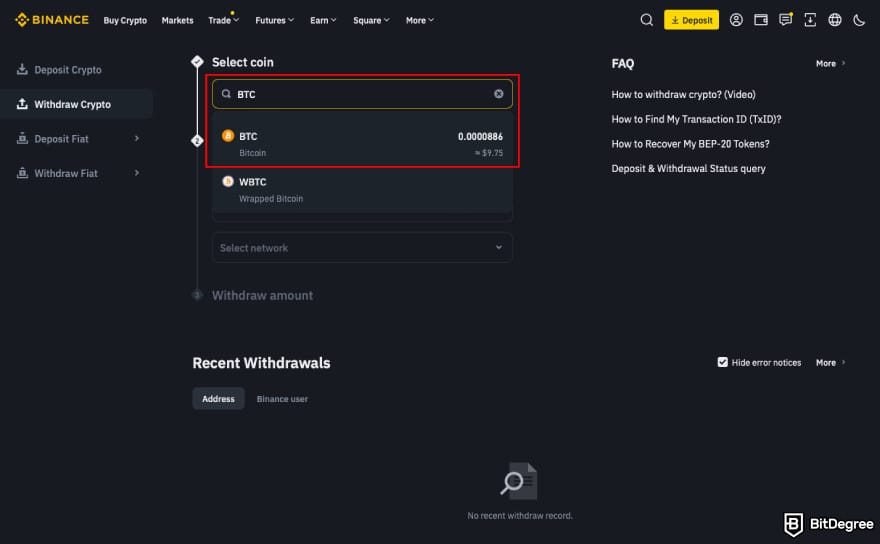The width and height of the screenshot is (880, 544).
Task: Select Deposit Crypto in sidebar
Action: (68, 70)
